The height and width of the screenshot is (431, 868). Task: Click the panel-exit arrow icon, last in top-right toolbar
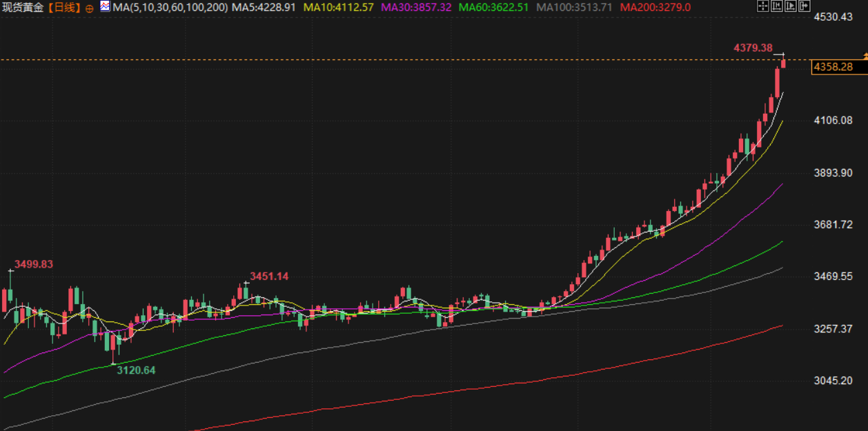804,6
